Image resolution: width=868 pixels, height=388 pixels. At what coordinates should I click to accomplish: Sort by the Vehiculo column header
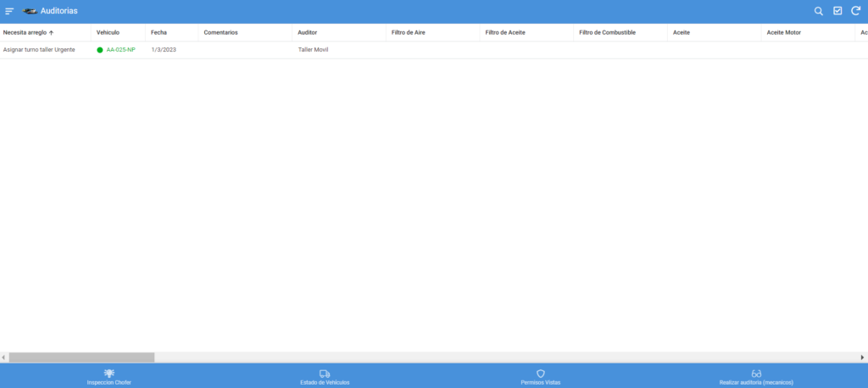[108, 32]
